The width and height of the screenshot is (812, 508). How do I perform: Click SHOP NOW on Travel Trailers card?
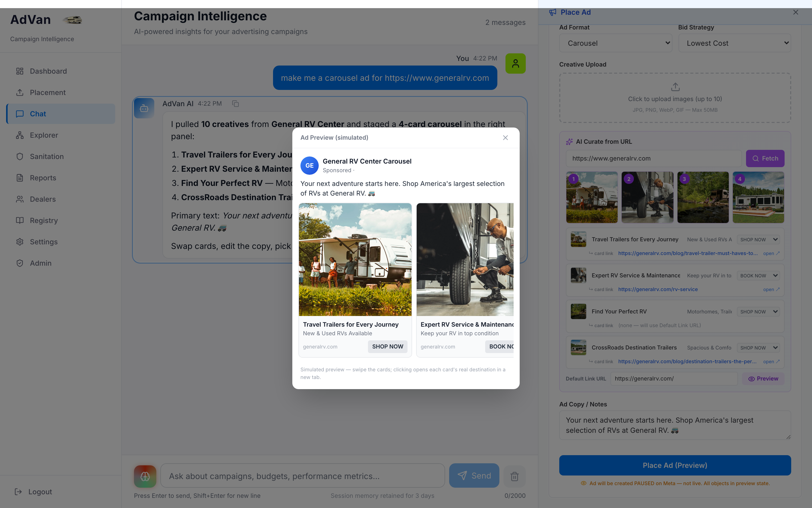(387, 346)
